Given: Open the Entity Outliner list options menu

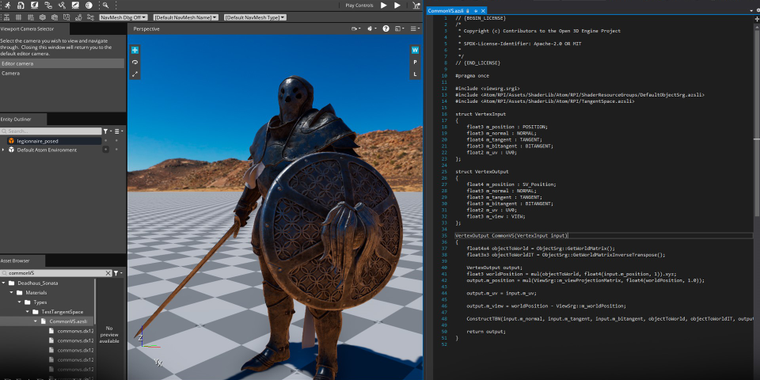Looking at the screenshot, I should click(119, 131).
